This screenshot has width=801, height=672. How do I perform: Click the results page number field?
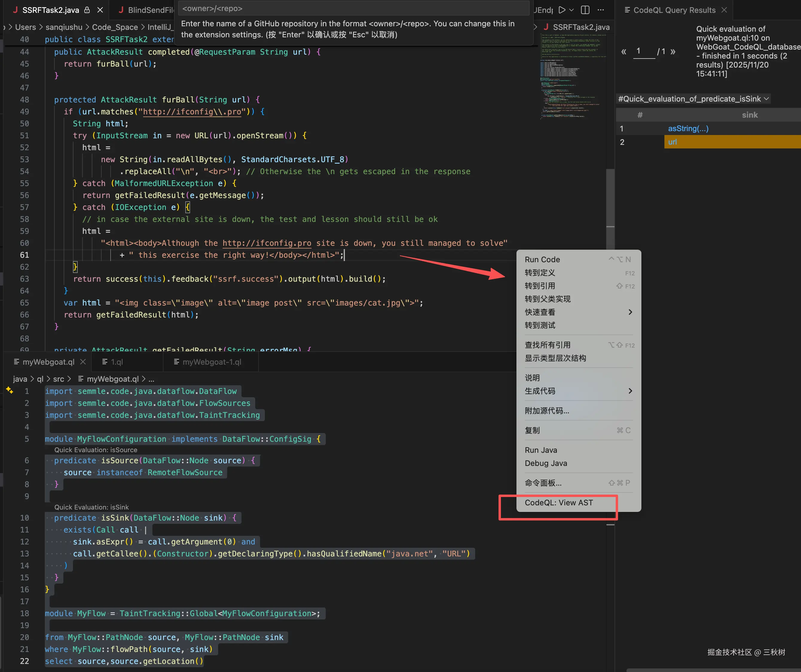click(644, 51)
